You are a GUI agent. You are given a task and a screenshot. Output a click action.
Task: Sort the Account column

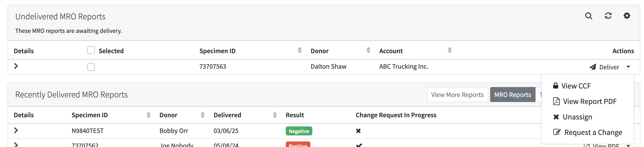[x=450, y=50]
